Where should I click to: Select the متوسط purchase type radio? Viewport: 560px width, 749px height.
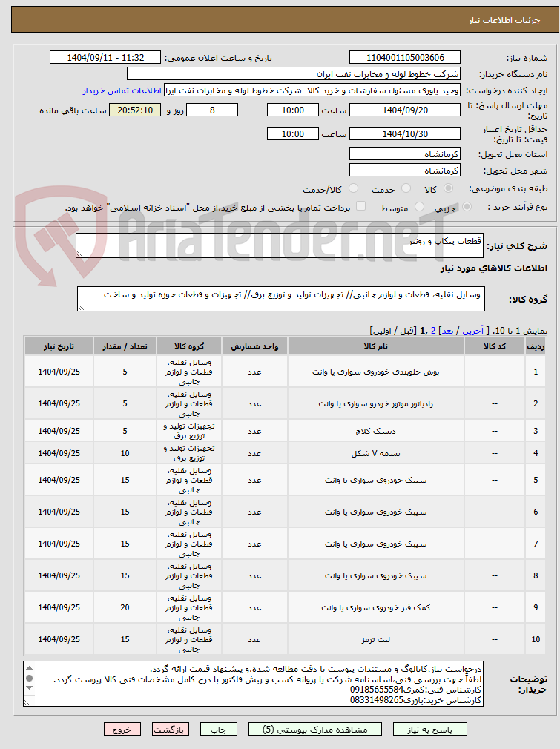coord(420,207)
